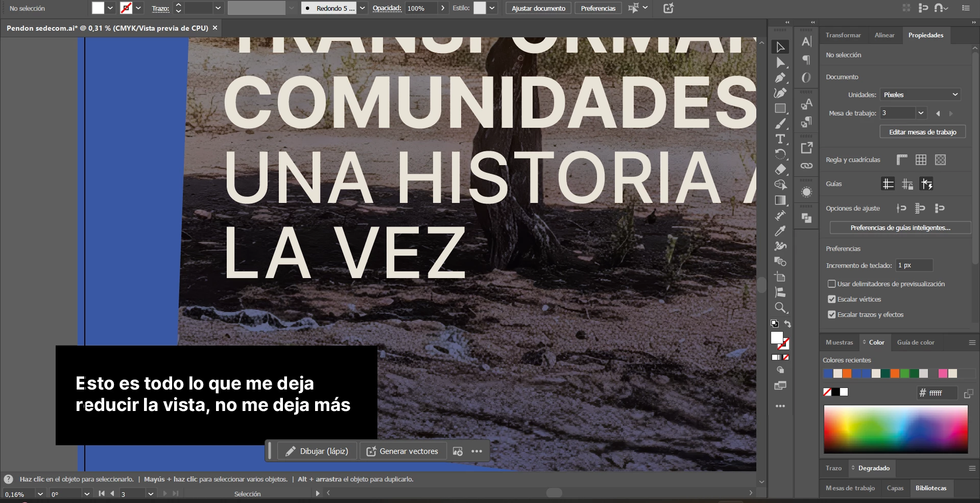This screenshot has width=980, height=503.
Task: Select the Artboard tool
Action: (x=780, y=277)
